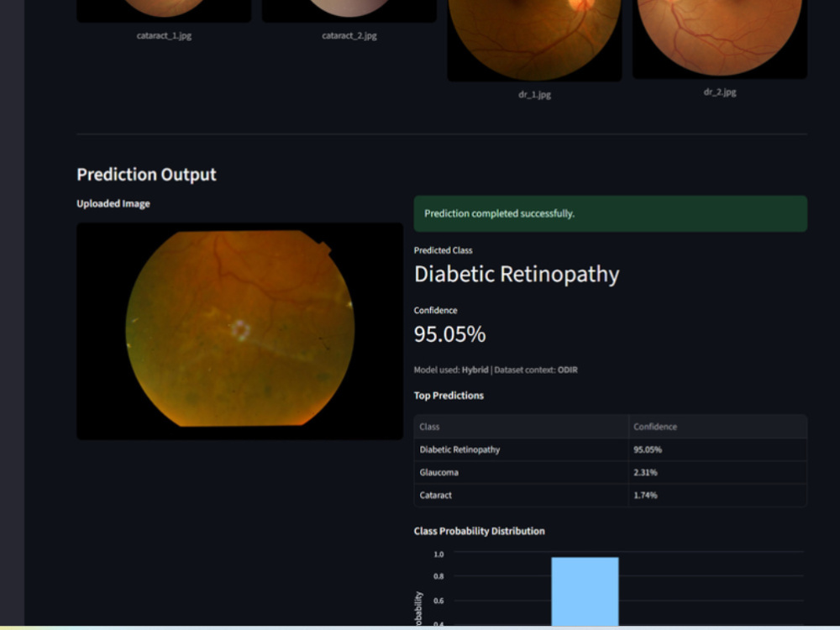Click the 'Class Probability Distribution' heading
The width and height of the screenshot is (840, 630).
coord(480,531)
